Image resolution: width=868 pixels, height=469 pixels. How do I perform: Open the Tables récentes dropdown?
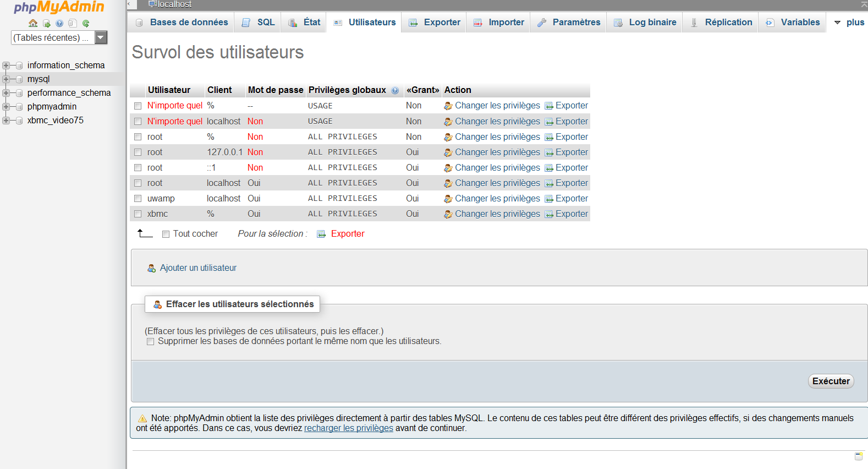click(x=59, y=37)
